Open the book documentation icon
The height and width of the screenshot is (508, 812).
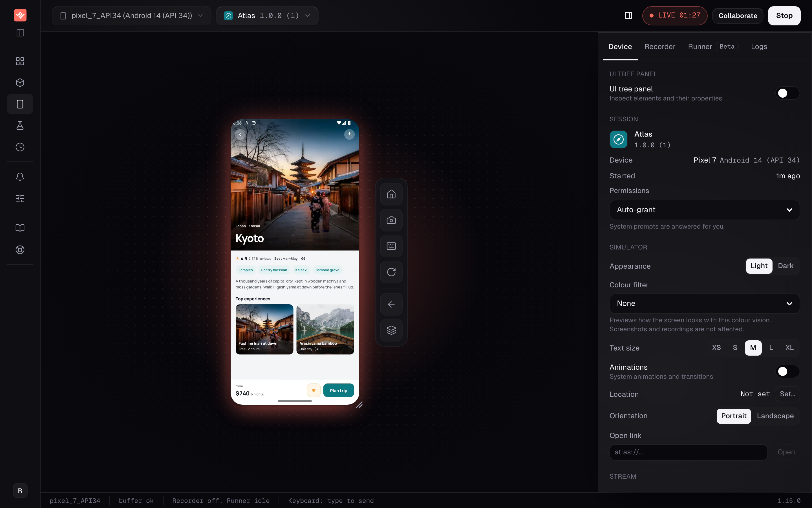tap(20, 228)
